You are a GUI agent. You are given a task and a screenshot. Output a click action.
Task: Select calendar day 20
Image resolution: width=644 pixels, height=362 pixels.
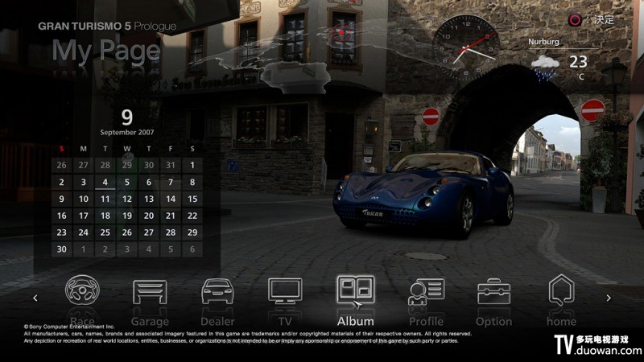(149, 216)
